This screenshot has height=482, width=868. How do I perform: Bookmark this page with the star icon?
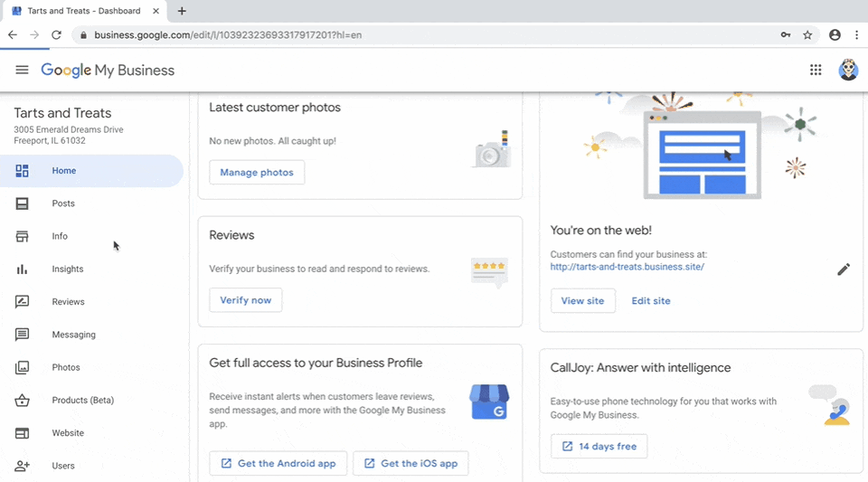coord(807,35)
